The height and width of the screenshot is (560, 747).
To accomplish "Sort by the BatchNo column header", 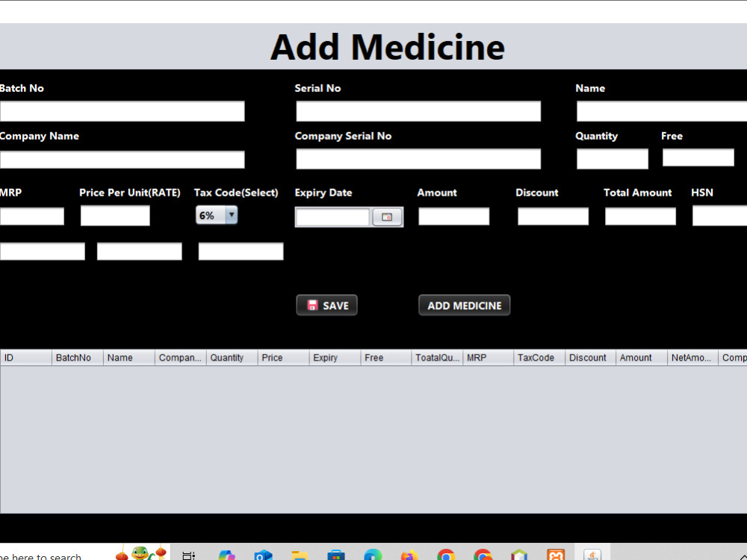I will pyautogui.click(x=77, y=358).
